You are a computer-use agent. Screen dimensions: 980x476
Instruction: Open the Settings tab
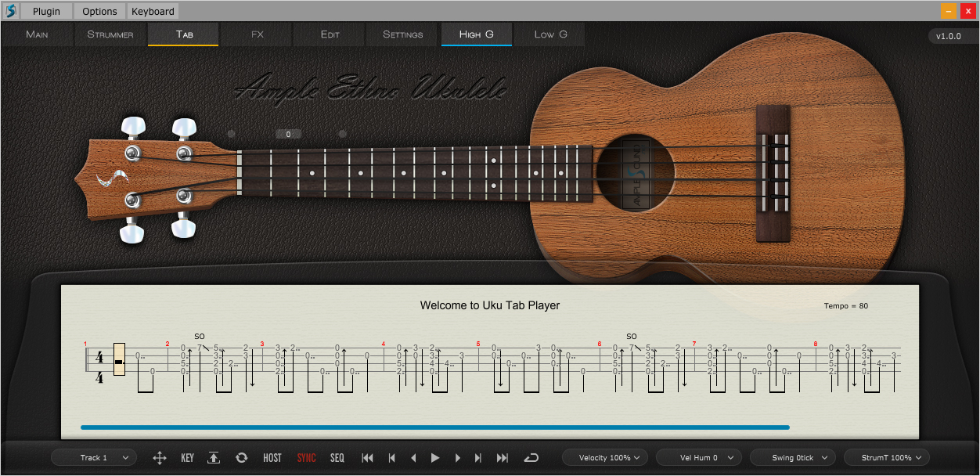click(403, 34)
